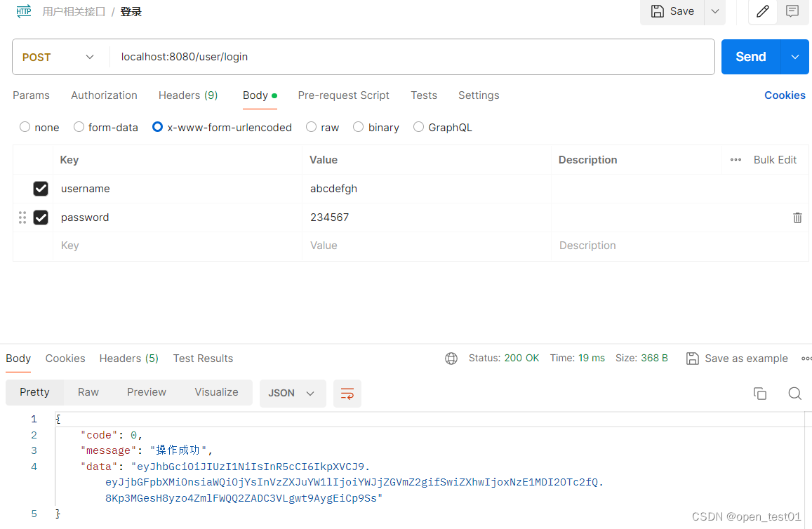Switch to Visualize response view
812x529 pixels.
coord(216,392)
